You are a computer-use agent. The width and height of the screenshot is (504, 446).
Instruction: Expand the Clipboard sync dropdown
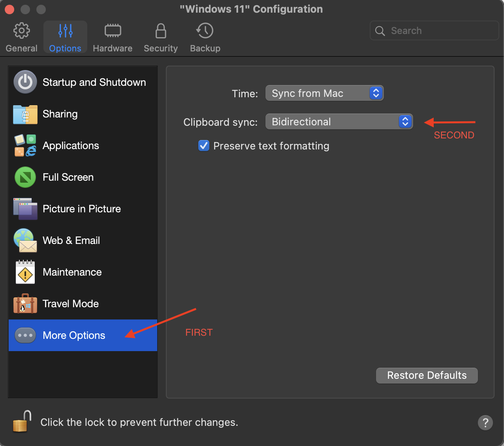point(339,122)
